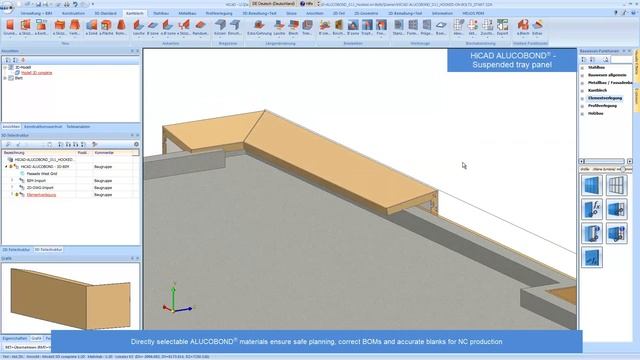The height and width of the screenshot is (360, 640).
Task: Open the DE Deutsch language selector
Action: pos(273,4)
